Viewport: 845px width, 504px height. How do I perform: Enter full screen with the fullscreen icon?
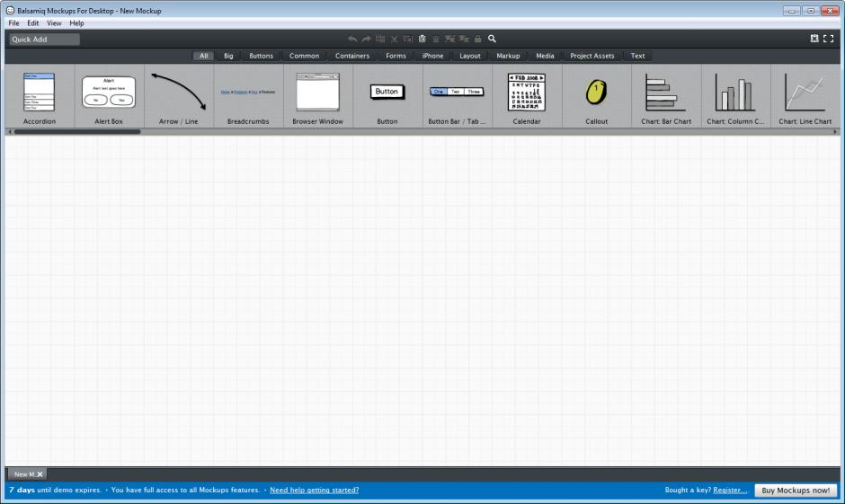coord(829,39)
